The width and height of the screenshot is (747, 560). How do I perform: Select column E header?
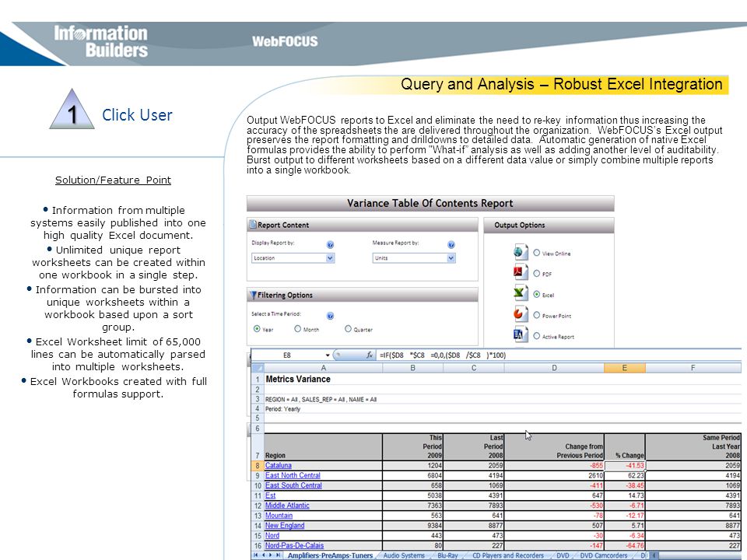coord(625,368)
